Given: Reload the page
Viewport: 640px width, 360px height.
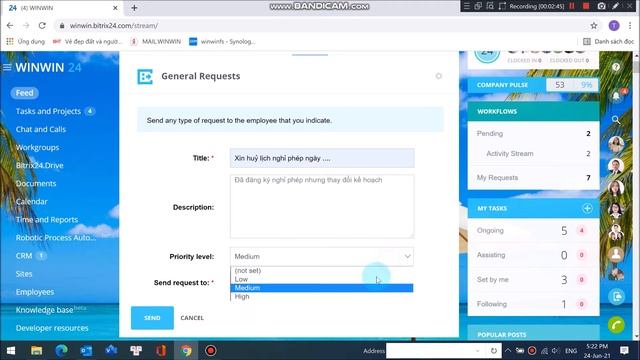Looking at the screenshot, I should click(42, 26).
